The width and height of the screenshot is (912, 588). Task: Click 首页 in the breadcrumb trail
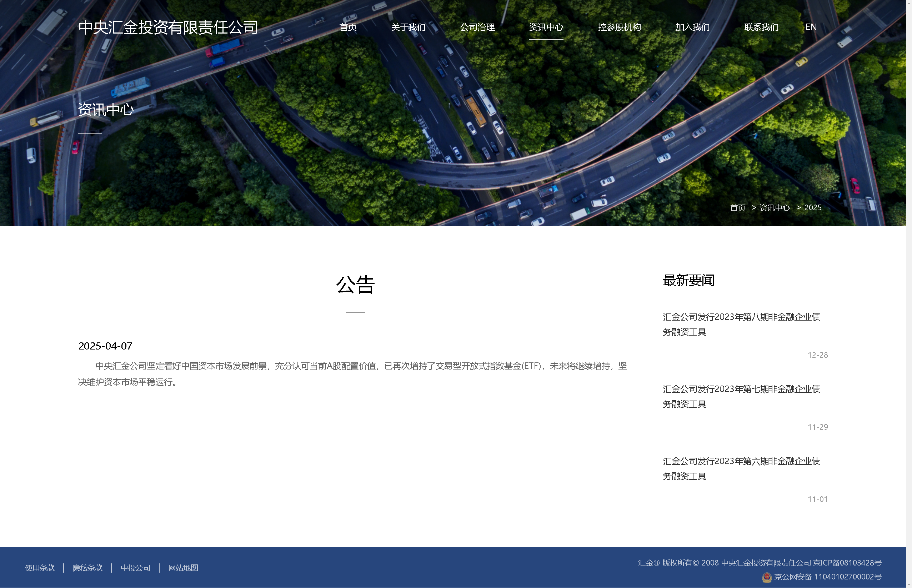[x=737, y=208]
